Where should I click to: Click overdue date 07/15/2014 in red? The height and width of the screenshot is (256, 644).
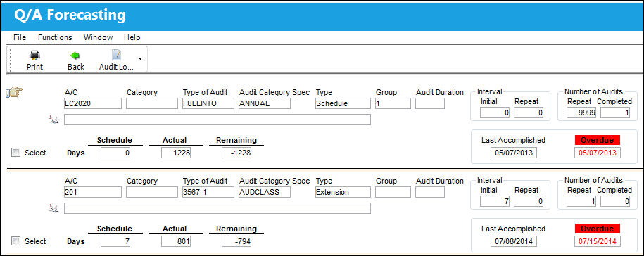[597, 242]
